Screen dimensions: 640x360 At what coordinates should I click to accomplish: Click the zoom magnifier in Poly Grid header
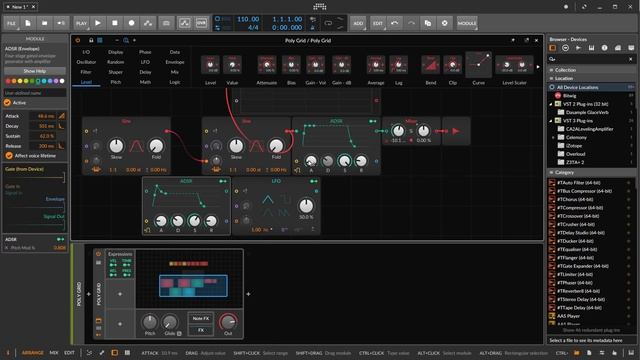(x=126, y=40)
